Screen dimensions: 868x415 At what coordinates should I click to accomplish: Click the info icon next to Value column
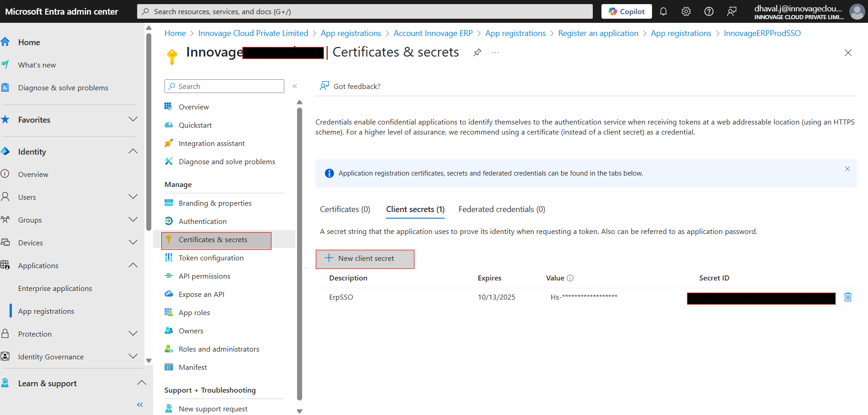[x=570, y=278]
